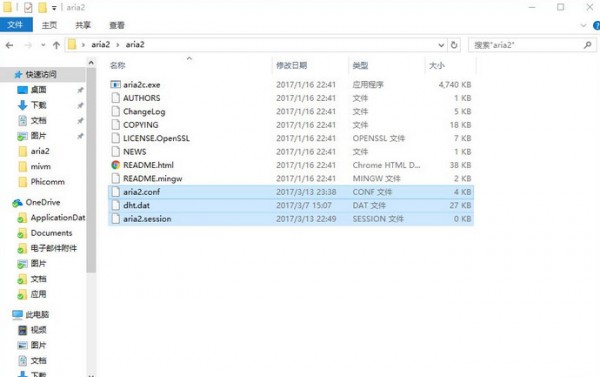This screenshot has height=377, width=600.
Task: Click the 4,740 KB size cell
Action: pyautogui.click(x=455, y=85)
